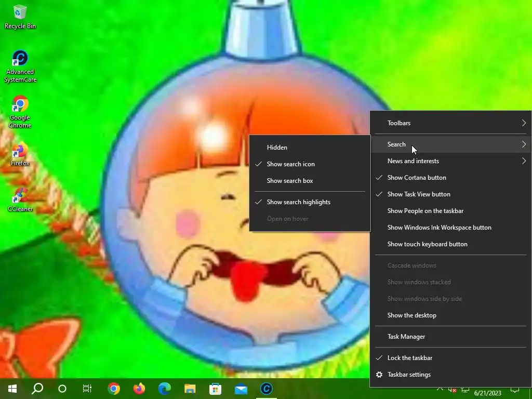Open the Mail app from the taskbar

[x=241, y=389]
